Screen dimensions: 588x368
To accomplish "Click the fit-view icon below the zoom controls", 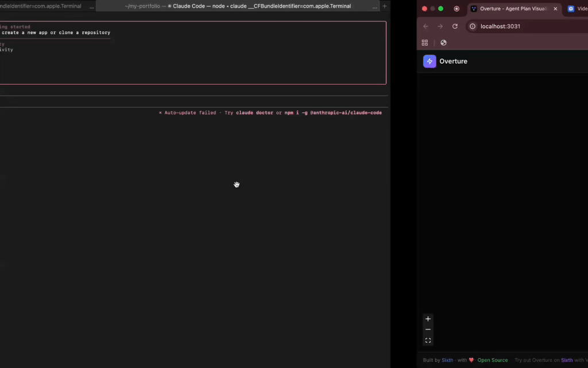I will (428, 340).
